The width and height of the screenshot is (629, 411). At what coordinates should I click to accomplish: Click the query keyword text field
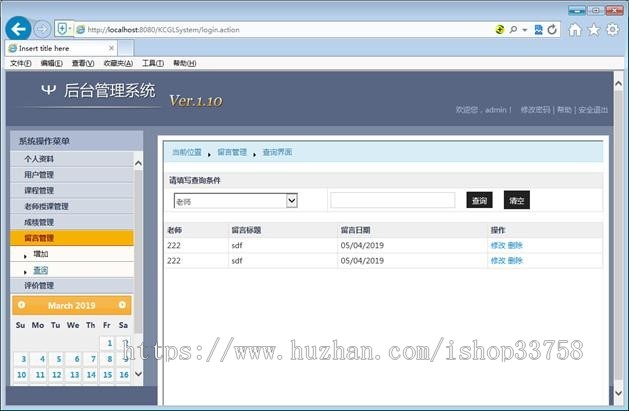point(392,200)
